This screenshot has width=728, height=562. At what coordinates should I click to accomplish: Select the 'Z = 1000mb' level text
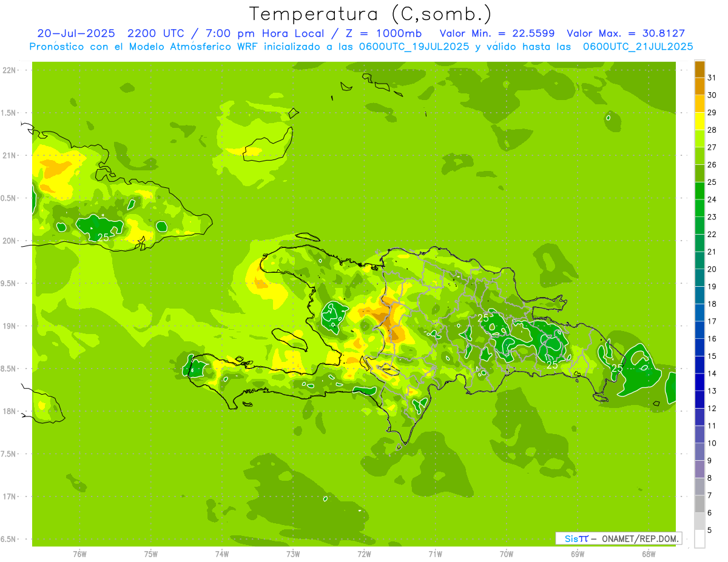click(385, 33)
